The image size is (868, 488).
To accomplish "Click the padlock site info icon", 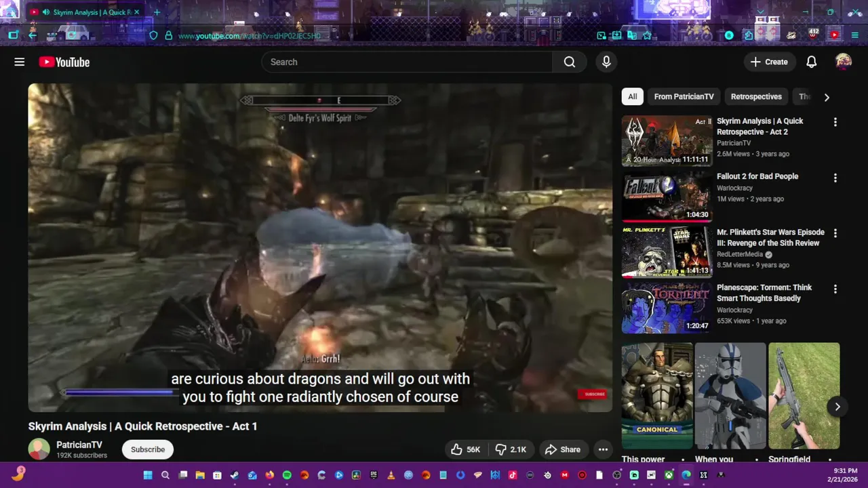I will point(168,35).
